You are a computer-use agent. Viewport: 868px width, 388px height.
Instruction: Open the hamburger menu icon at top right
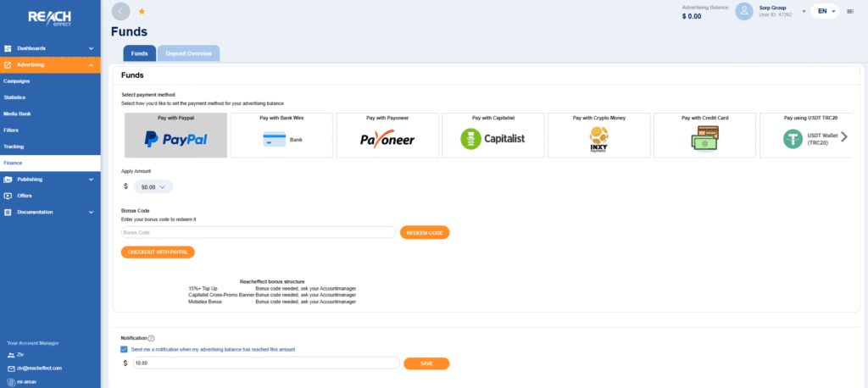(x=849, y=11)
